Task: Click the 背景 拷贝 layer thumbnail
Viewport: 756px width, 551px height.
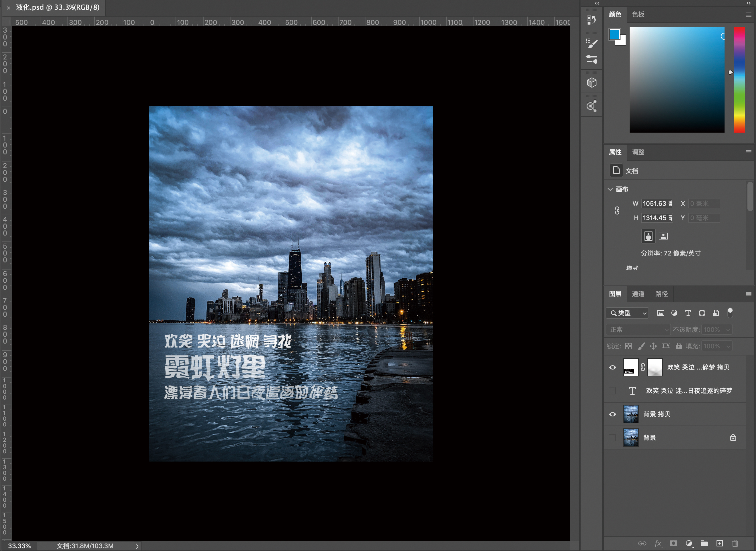Action: (631, 414)
